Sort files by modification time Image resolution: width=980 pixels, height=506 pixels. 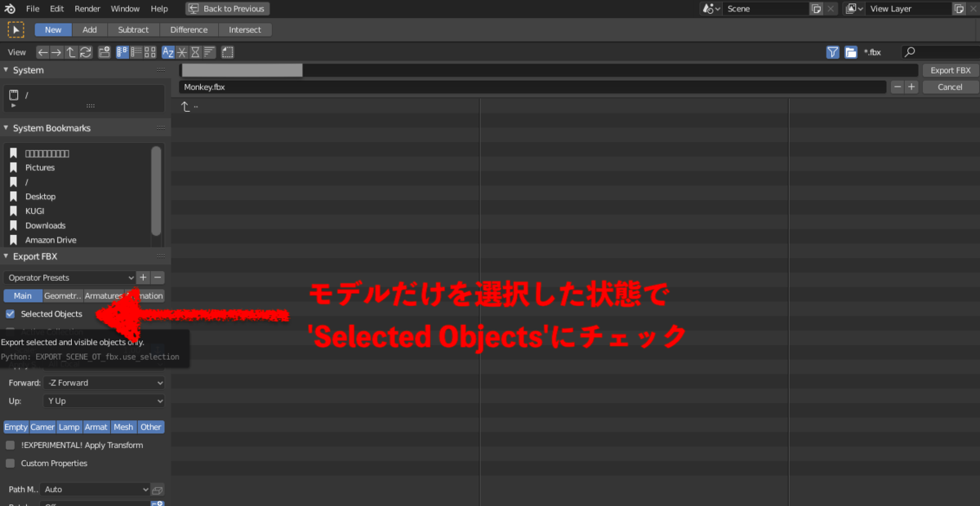(x=196, y=52)
